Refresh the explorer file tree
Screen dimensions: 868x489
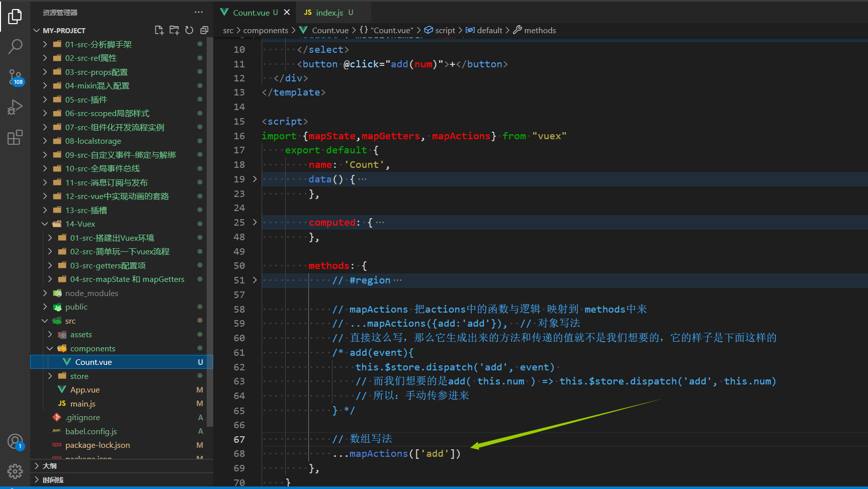click(189, 30)
